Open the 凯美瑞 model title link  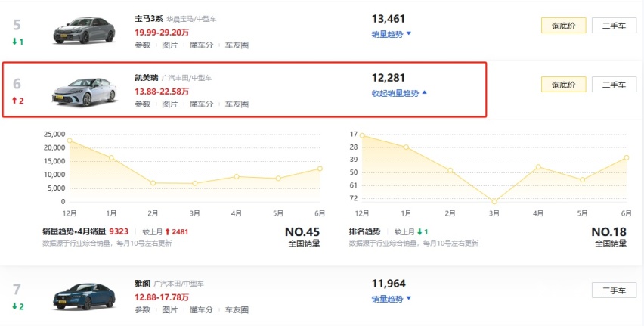[x=146, y=78]
